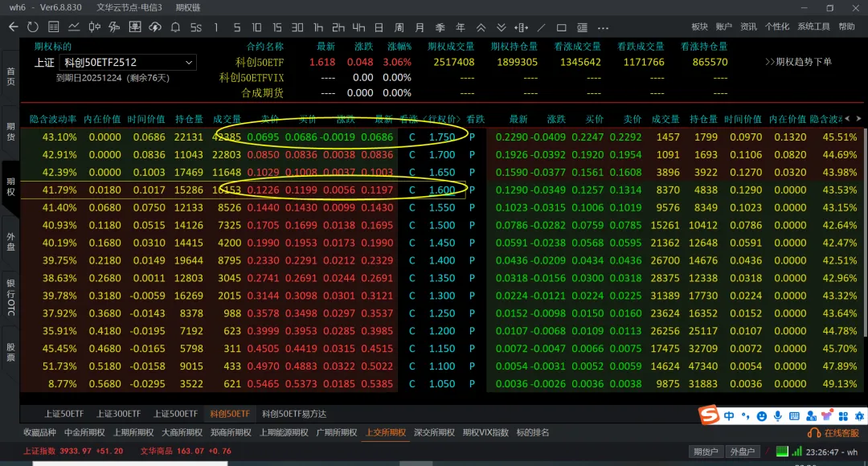
Task: Click the more options ellipsis icon
Action: 603,27
